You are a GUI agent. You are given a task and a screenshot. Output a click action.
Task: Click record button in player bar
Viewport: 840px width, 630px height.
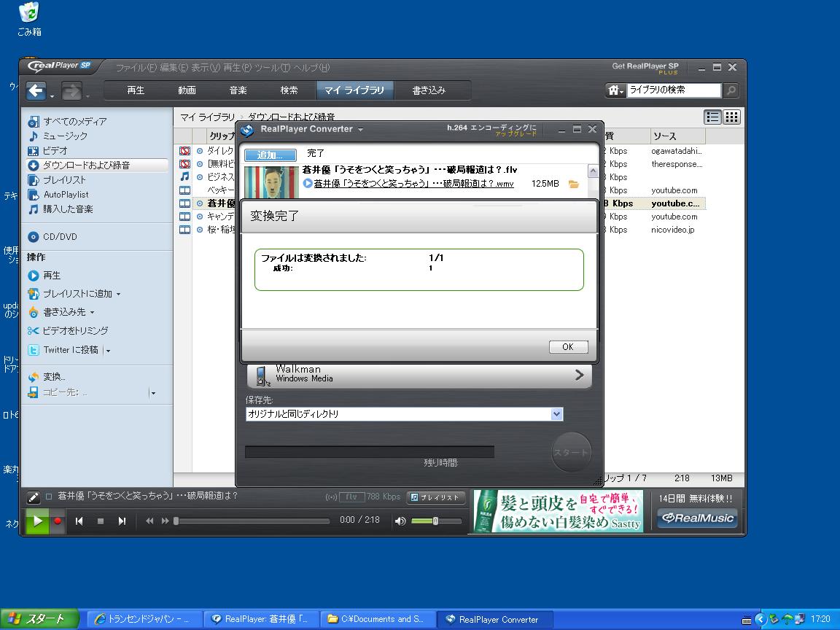pos(58,521)
